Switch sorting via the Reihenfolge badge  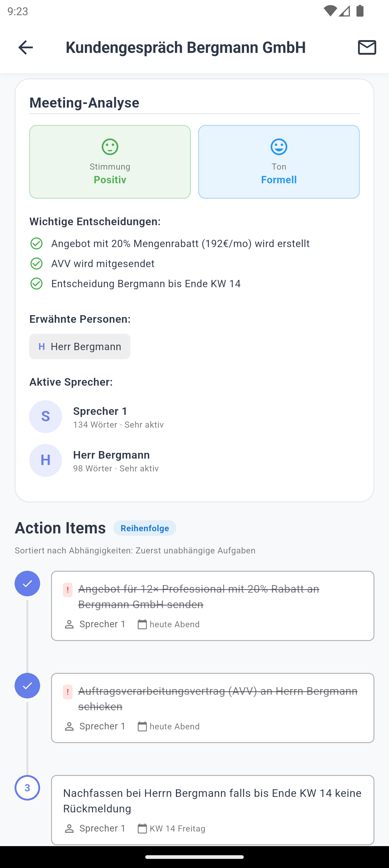[144, 528]
